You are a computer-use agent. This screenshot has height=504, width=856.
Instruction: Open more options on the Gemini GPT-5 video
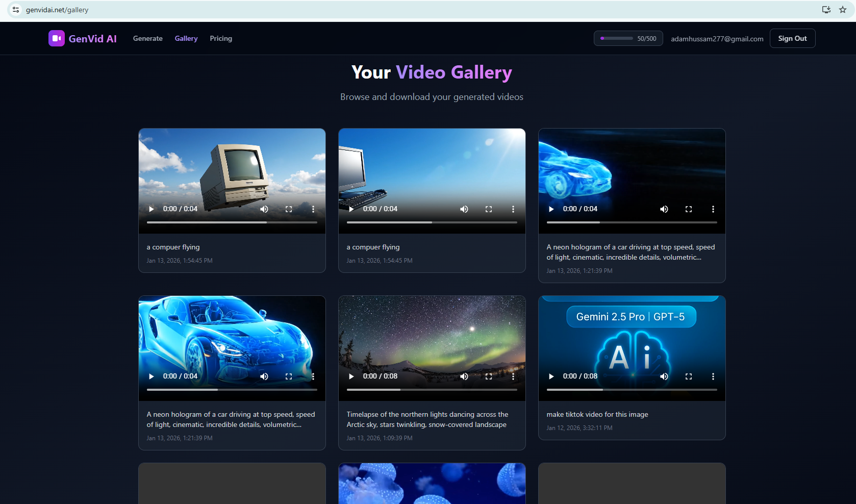pyautogui.click(x=713, y=376)
